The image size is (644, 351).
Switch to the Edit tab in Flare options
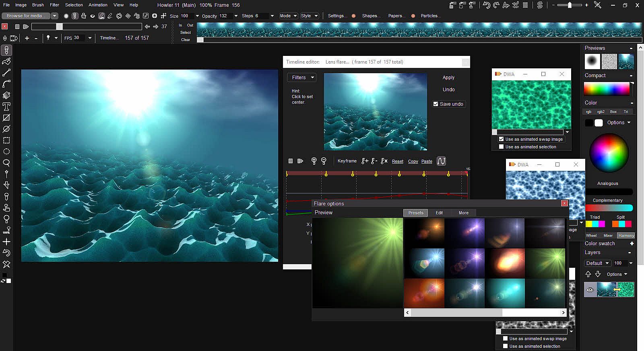click(439, 213)
